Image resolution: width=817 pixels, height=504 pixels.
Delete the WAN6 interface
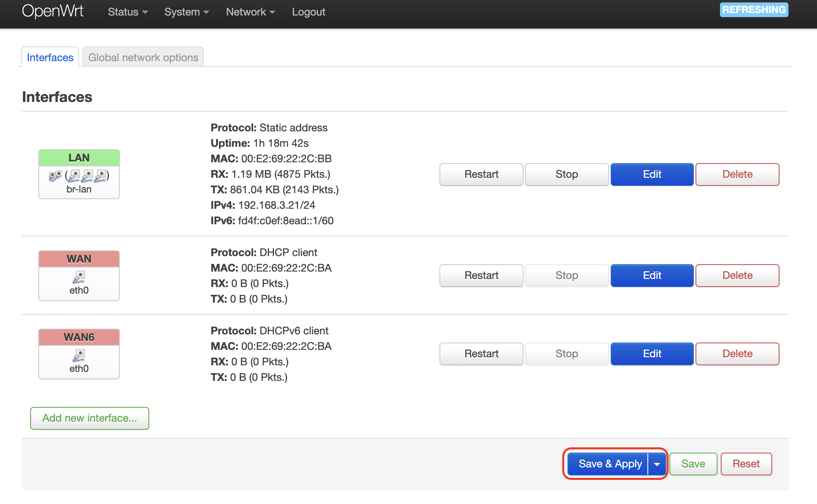coord(737,354)
